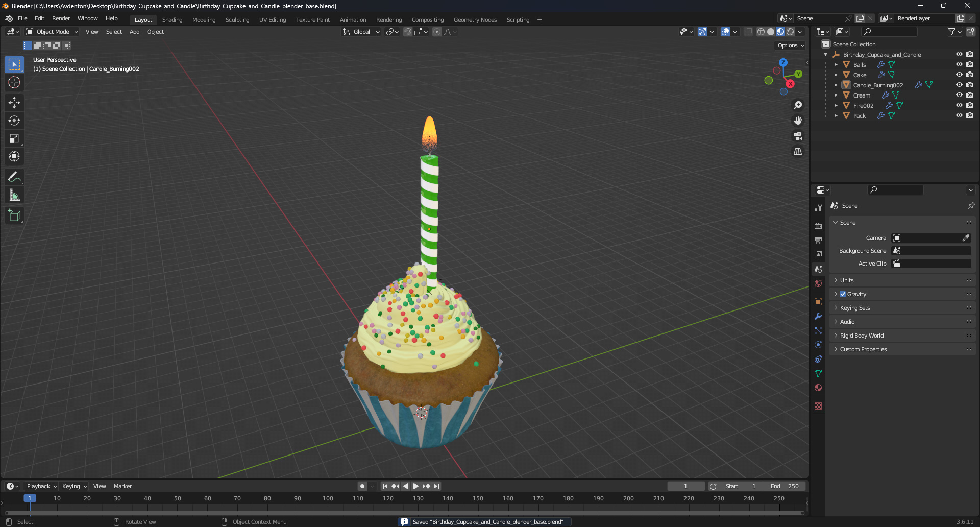This screenshot has width=980, height=527.
Task: Open the viewport Options dropdown
Action: point(791,45)
